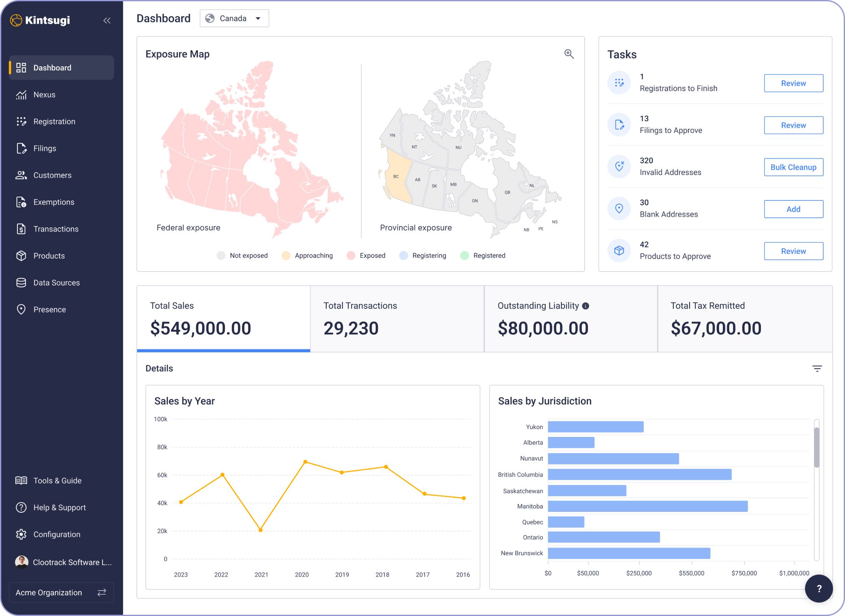
Task: Click the Sales by Jurisdiction scrollbar
Action: [x=816, y=448]
